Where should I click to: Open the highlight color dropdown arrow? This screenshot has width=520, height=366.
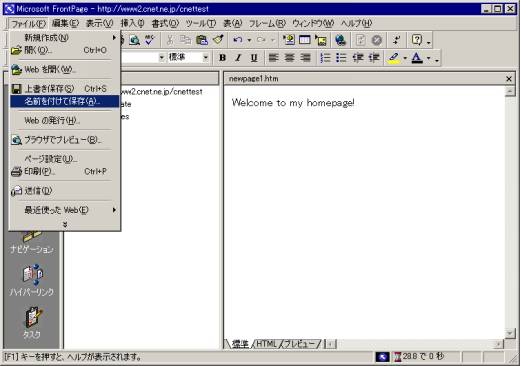coord(405,58)
